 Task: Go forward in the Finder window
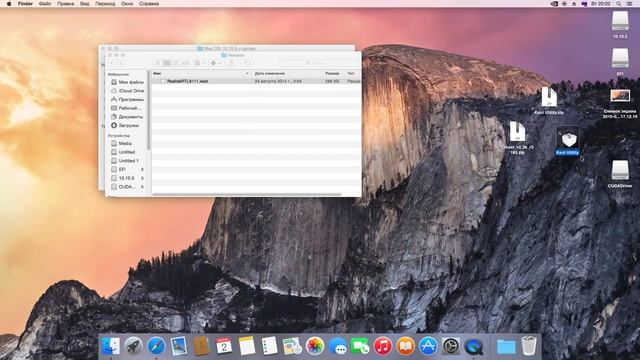pyautogui.click(x=121, y=63)
